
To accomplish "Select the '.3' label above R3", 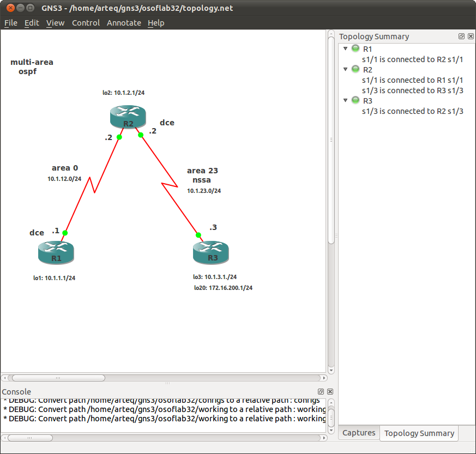I will point(213,227).
